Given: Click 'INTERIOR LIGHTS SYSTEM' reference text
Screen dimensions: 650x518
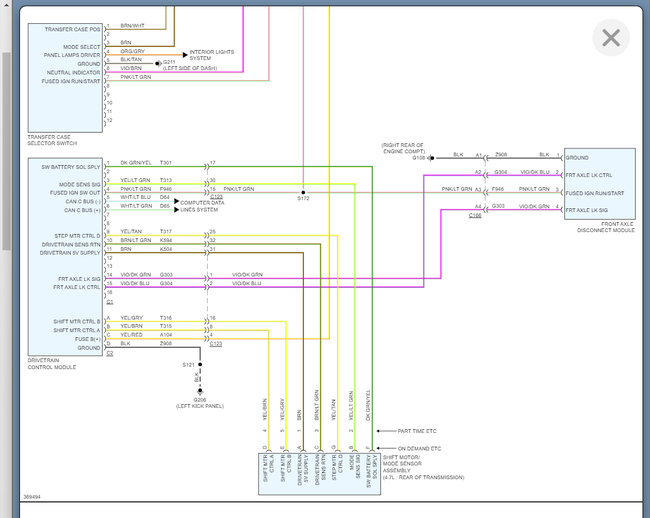Looking at the screenshot, I should pyautogui.click(x=211, y=55).
